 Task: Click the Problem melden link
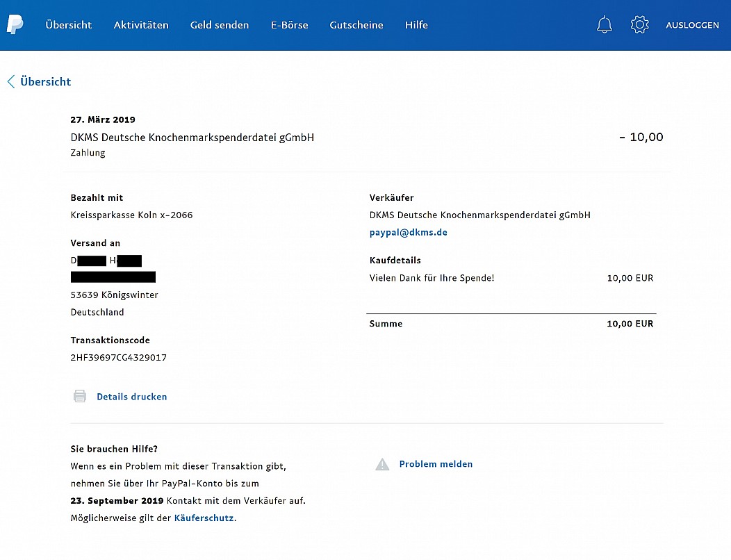tap(436, 464)
